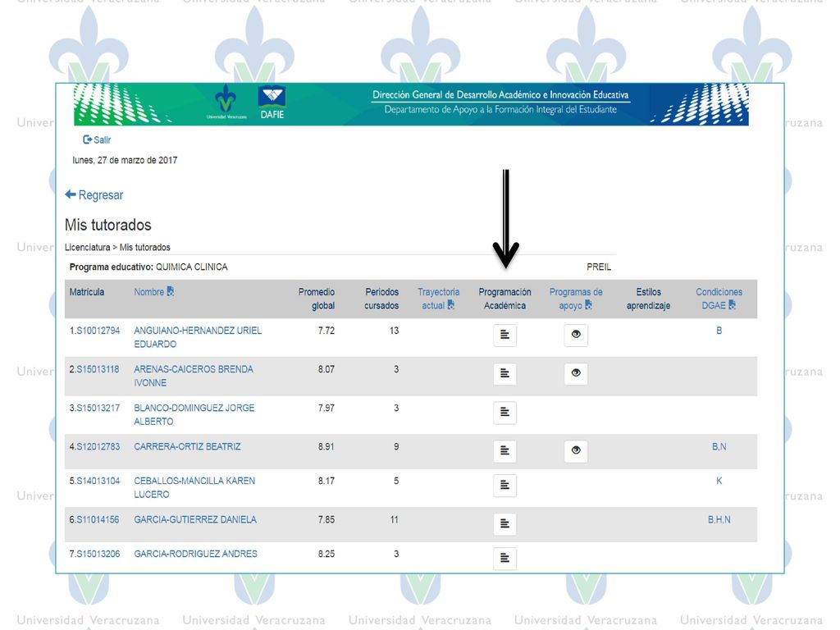
Task: Open academic programming for Carrera-Ortiz Beatriz
Action: coord(504,450)
